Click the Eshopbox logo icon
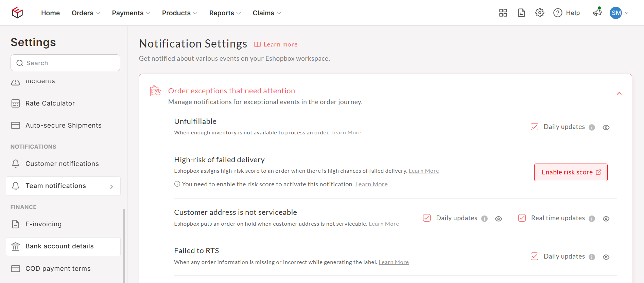Image resolution: width=644 pixels, height=283 pixels. pyautogui.click(x=17, y=13)
